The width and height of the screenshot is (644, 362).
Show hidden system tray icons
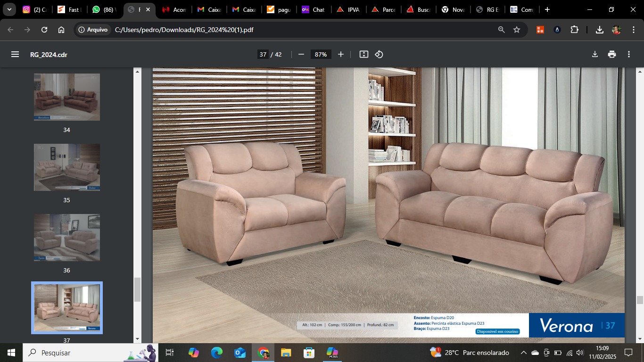(523, 353)
